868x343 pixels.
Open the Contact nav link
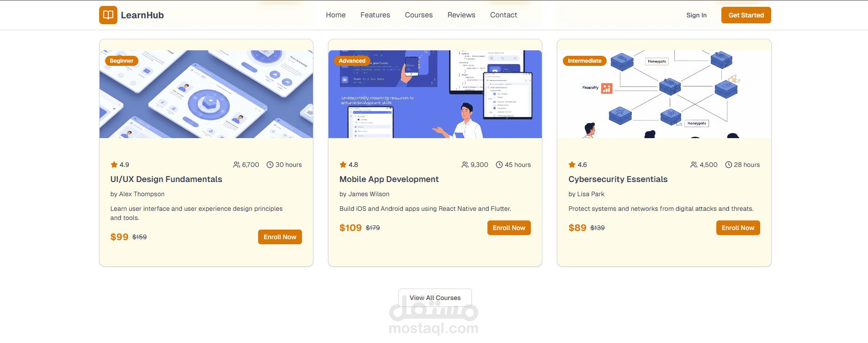coord(503,15)
